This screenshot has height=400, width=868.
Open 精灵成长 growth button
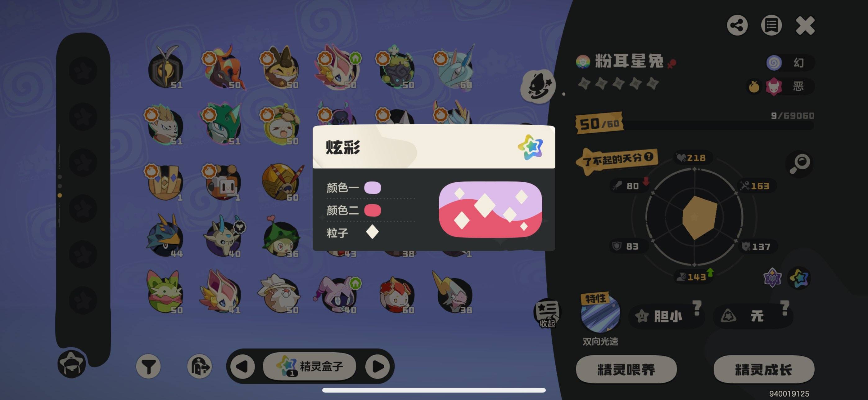[764, 369]
